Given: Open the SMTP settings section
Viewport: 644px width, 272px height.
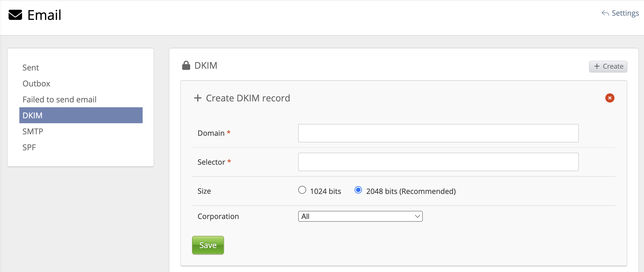Looking at the screenshot, I should point(33,131).
